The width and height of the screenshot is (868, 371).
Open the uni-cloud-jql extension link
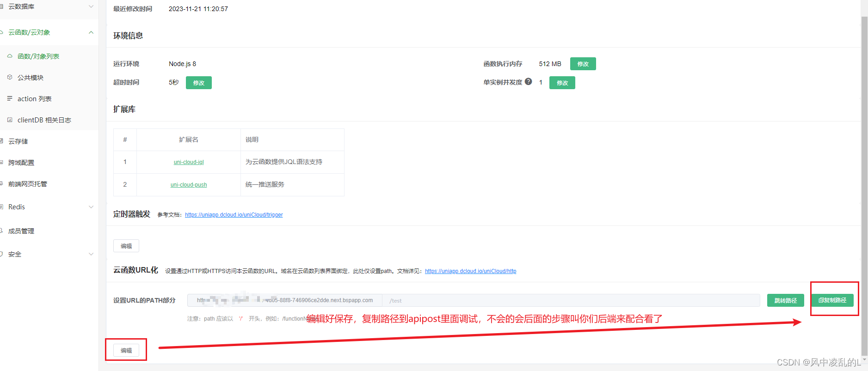pyautogui.click(x=189, y=162)
